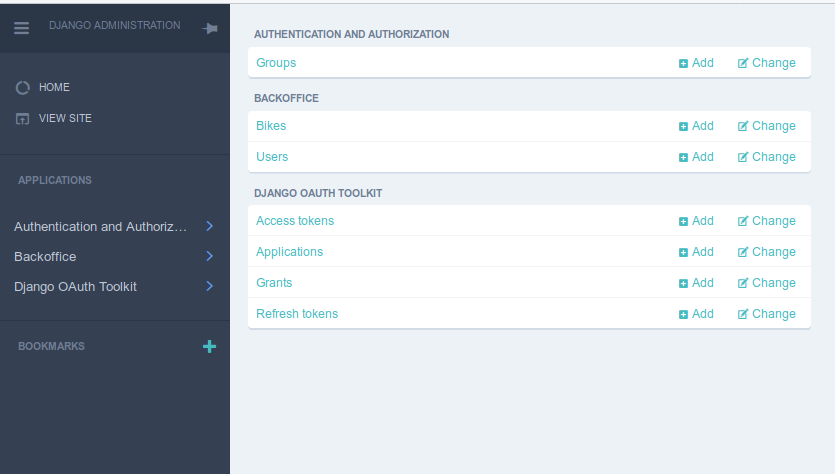Expand Authentication and Authorization chevron

[210, 226]
